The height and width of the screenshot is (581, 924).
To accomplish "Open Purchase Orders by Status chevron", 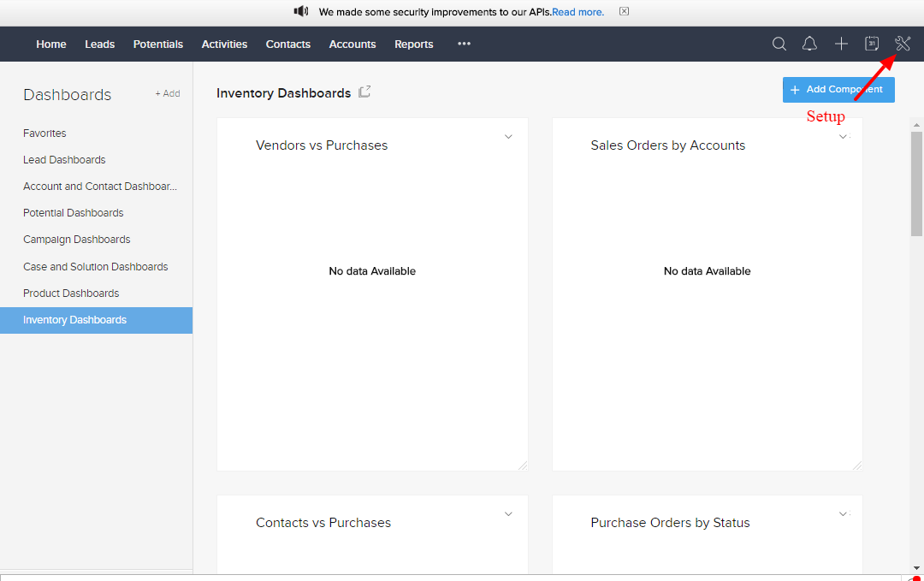I will pyautogui.click(x=843, y=514).
